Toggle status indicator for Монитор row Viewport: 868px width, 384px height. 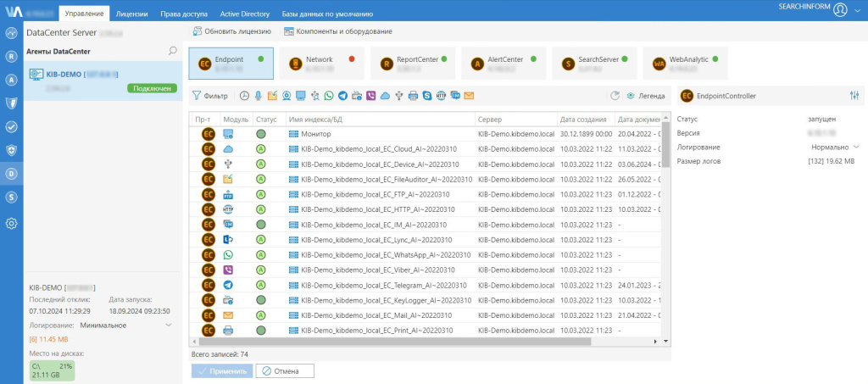[x=261, y=134]
